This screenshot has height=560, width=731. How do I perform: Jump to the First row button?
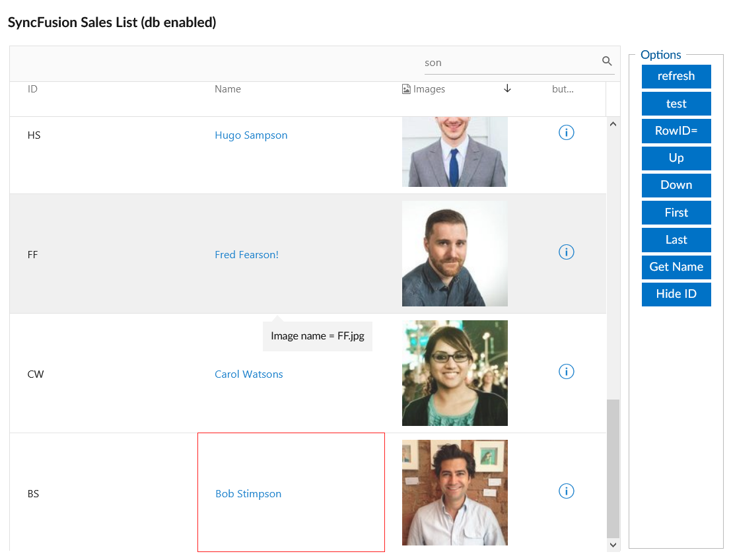[x=676, y=213]
